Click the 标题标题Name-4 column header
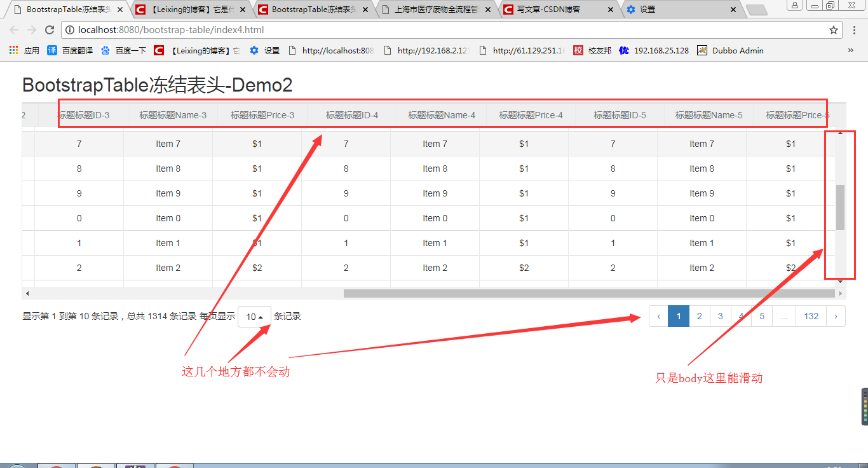The image size is (868, 468). pyautogui.click(x=442, y=115)
